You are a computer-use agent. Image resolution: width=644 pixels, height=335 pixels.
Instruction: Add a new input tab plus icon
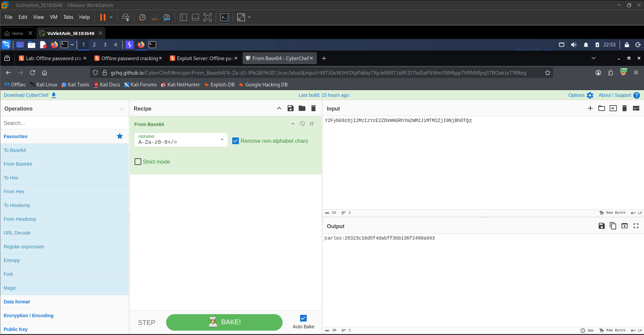click(x=590, y=108)
